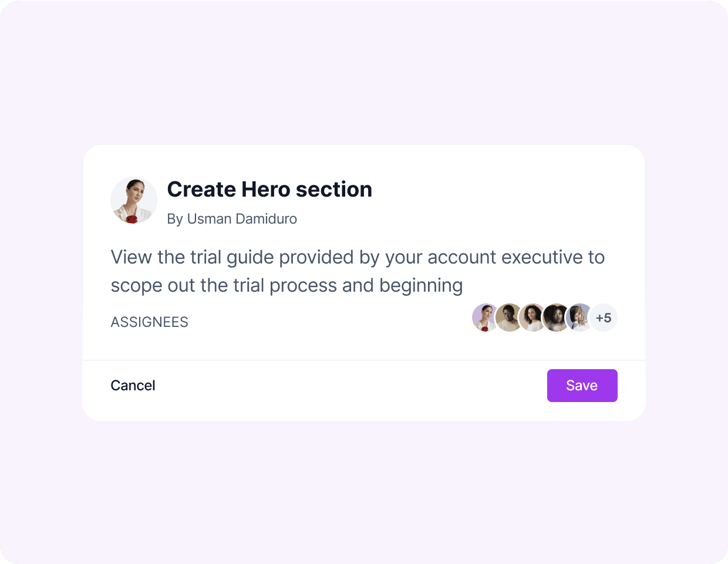Select the first assignee avatar
This screenshot has width=728, height=564.
click(x=486, y=318)
